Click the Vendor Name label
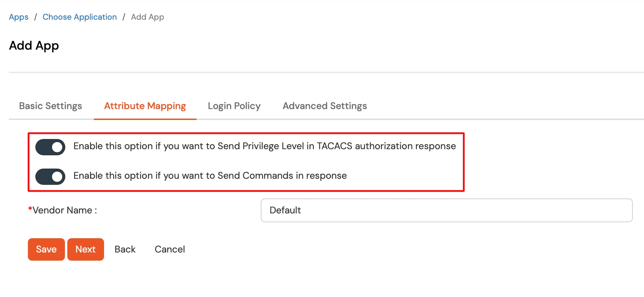The width and height of the screenshot is (644, 297). pos(65,210)
